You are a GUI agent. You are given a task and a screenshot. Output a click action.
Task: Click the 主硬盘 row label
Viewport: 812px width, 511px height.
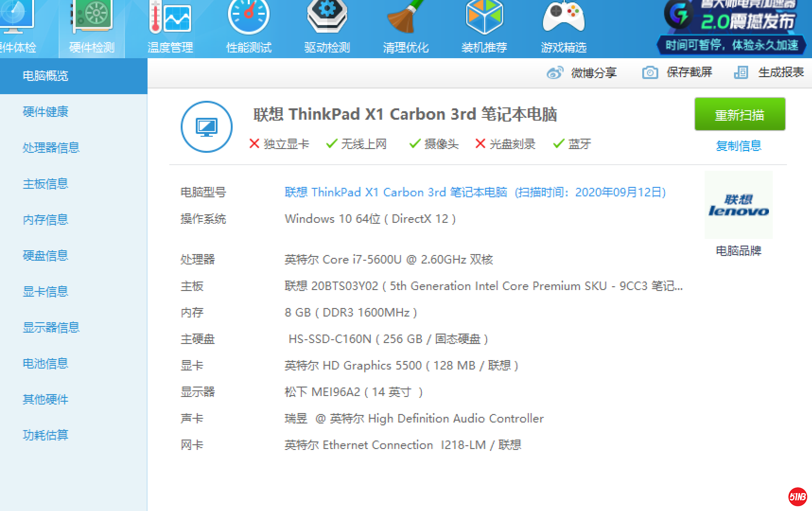click(198, 339)
